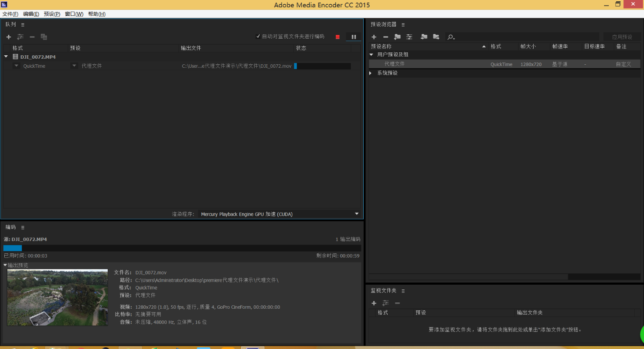Create new preset in preset browser
Viewport: 644px width, 349px height.
[374, 37]
